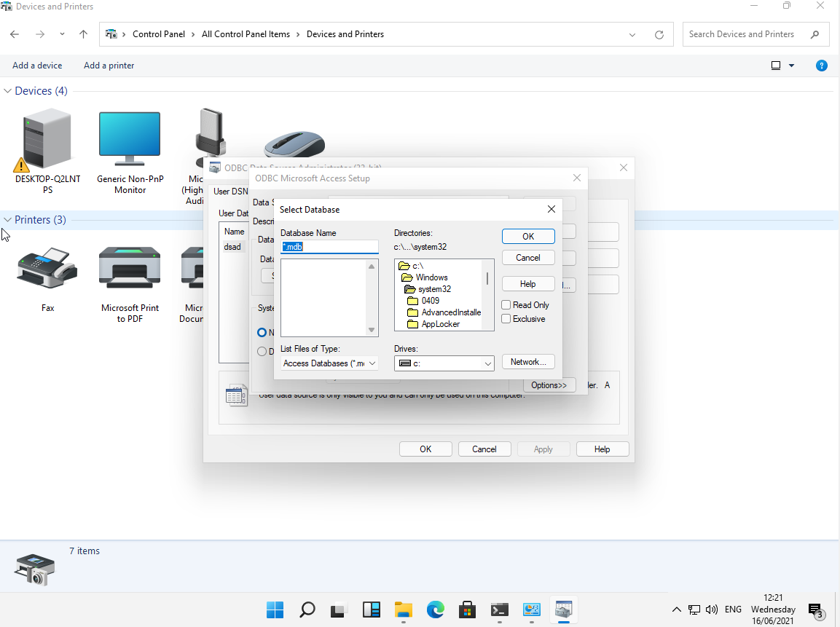Select the dsad data source entry

tap(232, 247)
